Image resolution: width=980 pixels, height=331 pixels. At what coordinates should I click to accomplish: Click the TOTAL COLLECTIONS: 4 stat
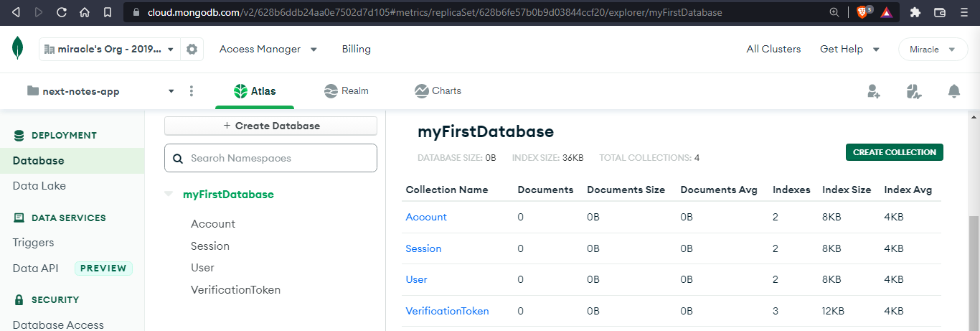(649, 157)
